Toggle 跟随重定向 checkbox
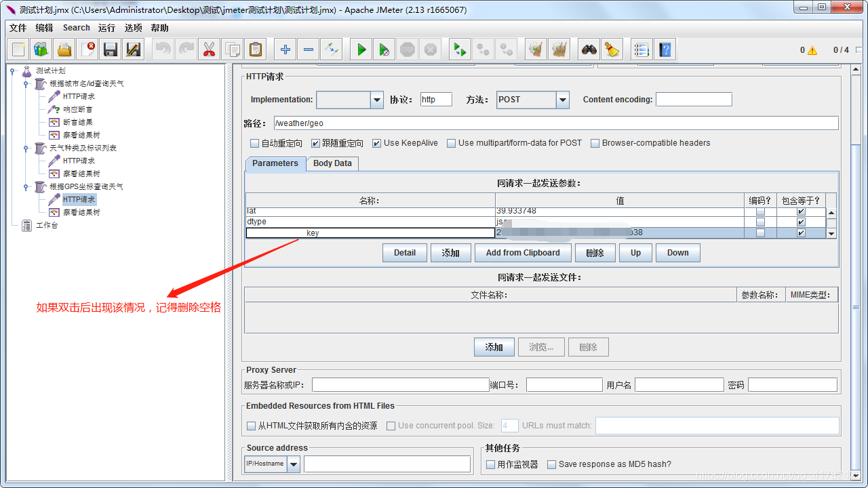 (x=316, y=143)
